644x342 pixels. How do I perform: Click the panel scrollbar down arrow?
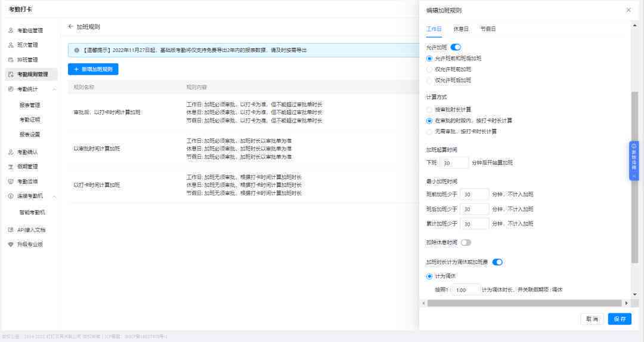pos(634,294)
